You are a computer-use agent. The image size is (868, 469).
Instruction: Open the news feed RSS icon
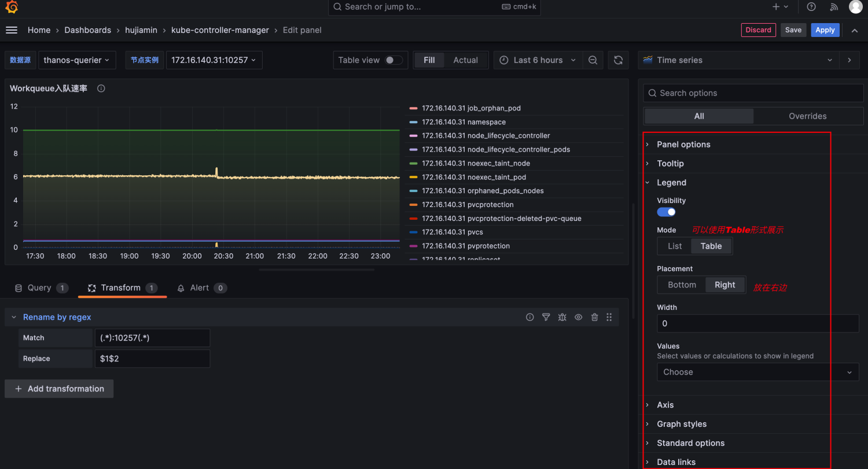pos(834,7)
